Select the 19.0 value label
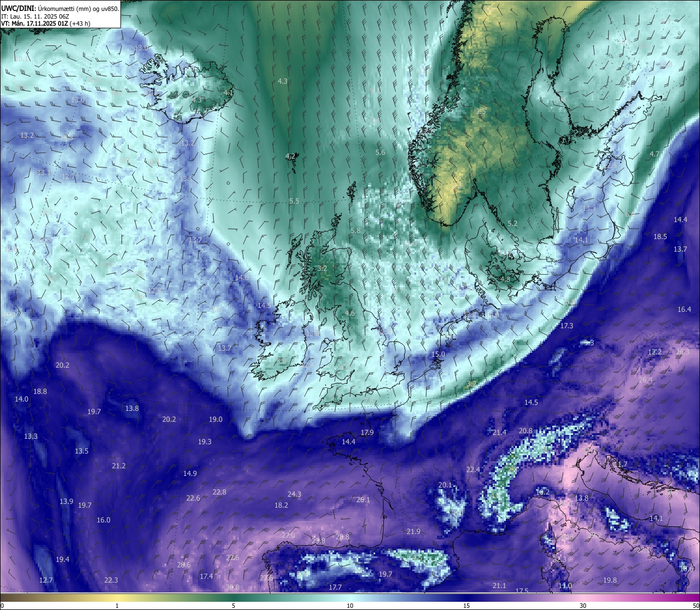 point(215,419)
